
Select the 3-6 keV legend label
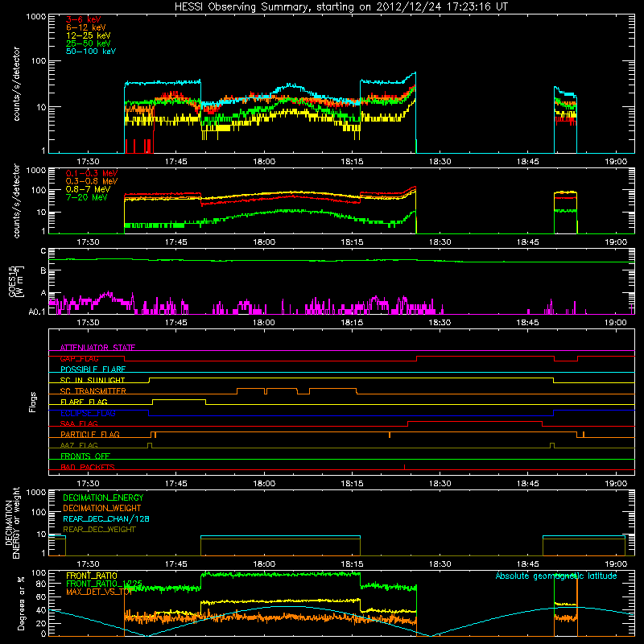[x=83, y=19]
